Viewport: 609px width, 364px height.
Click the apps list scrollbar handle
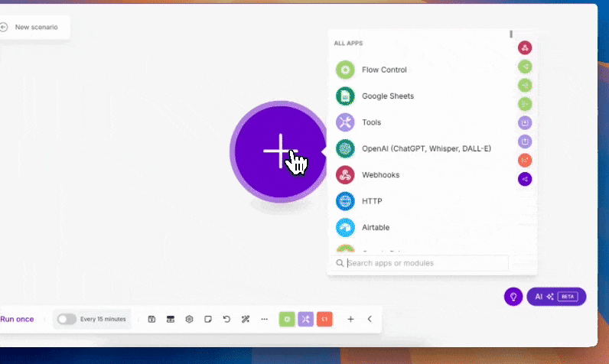511,34
